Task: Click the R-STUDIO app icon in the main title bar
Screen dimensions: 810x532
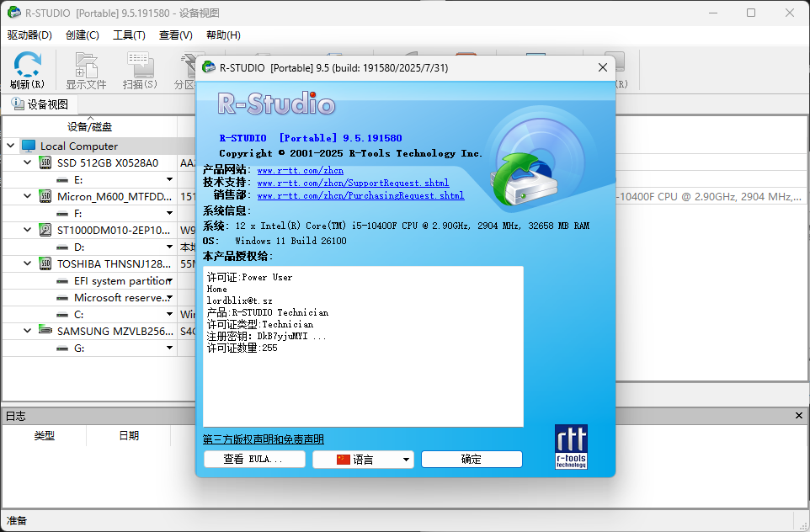Action: [14, 13]
